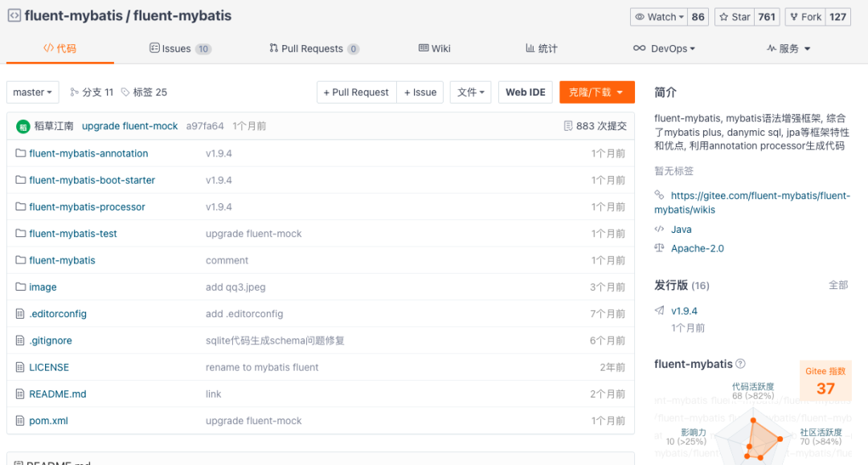
Task: Click the + Pull Request button
Action: pos(357,92)
